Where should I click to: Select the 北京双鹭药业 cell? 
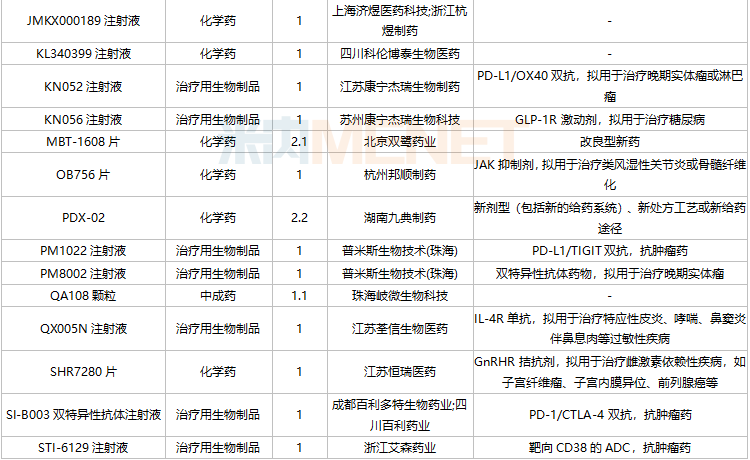400,142
